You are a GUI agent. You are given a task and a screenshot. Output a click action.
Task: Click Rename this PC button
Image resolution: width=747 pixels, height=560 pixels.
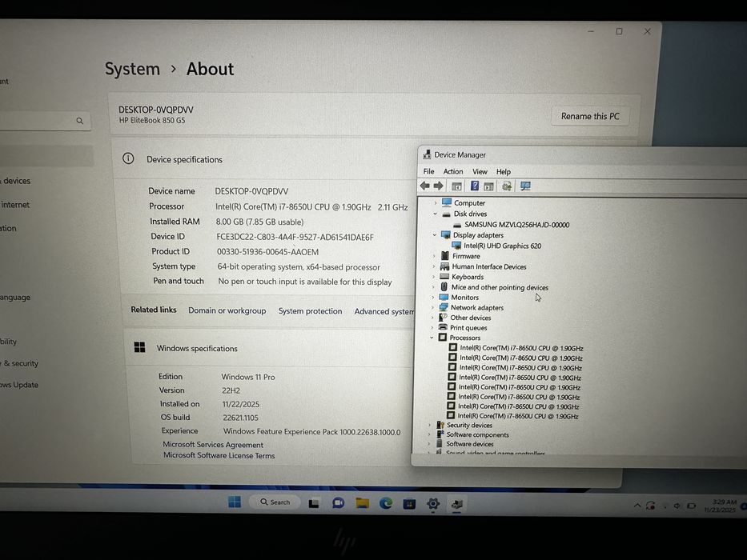pyautogui.click(x=590, y=116)
